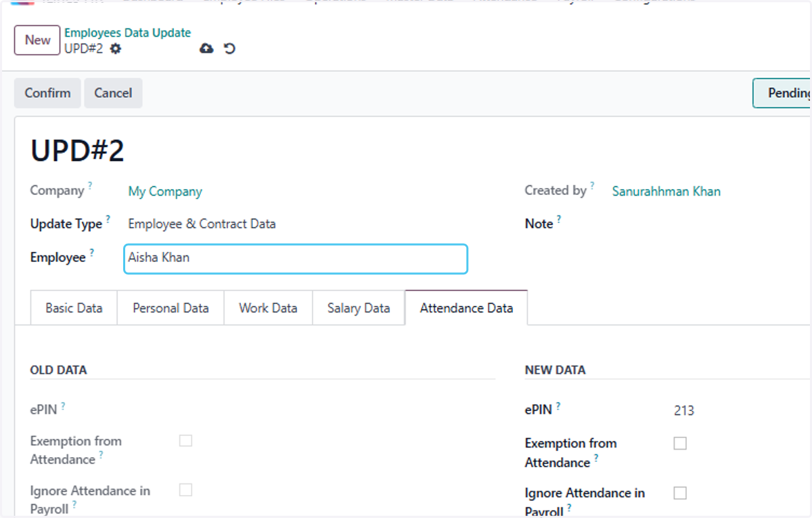Switch to the Basic Data tab
The width and height of the screenshot is (812, 518).
[74, 308]
